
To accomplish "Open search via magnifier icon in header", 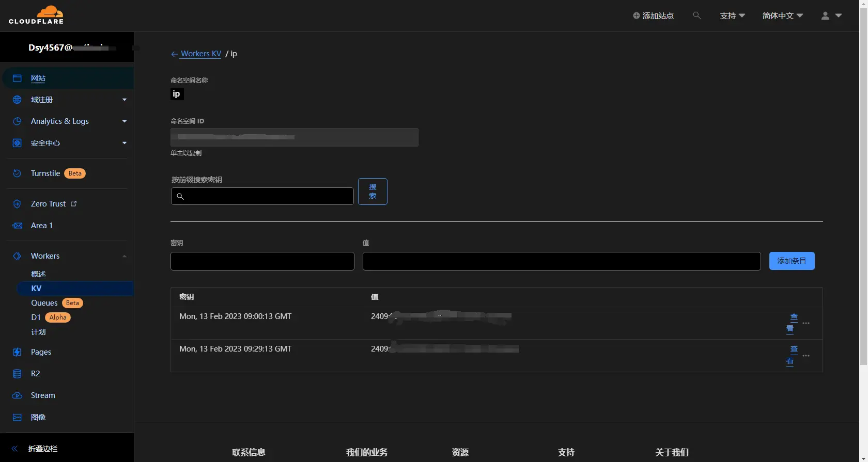I will [x=696, y=15].
